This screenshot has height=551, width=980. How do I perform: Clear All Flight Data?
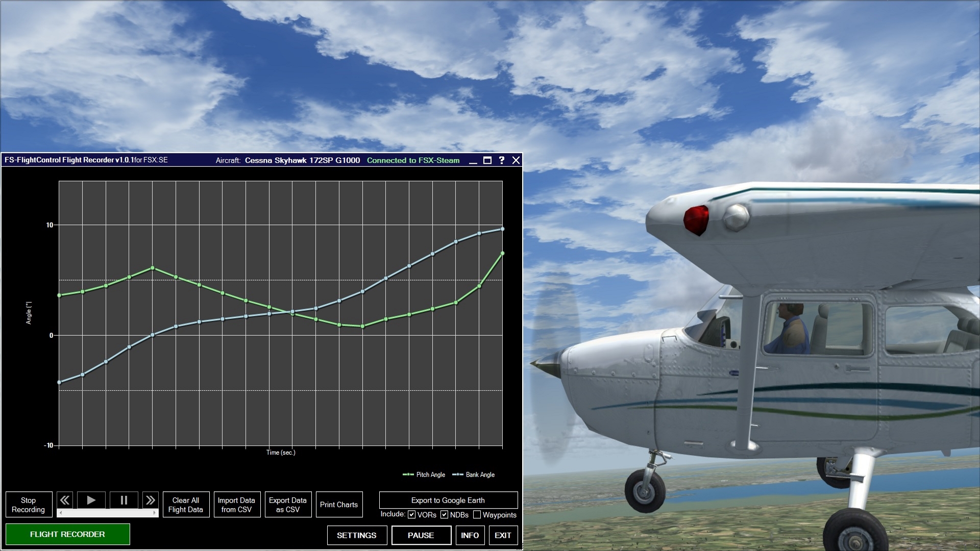point(186,504)
